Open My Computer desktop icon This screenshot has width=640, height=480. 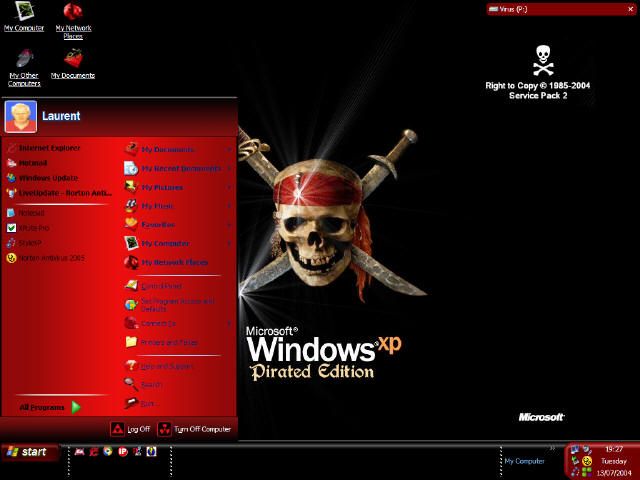(24, 17)
